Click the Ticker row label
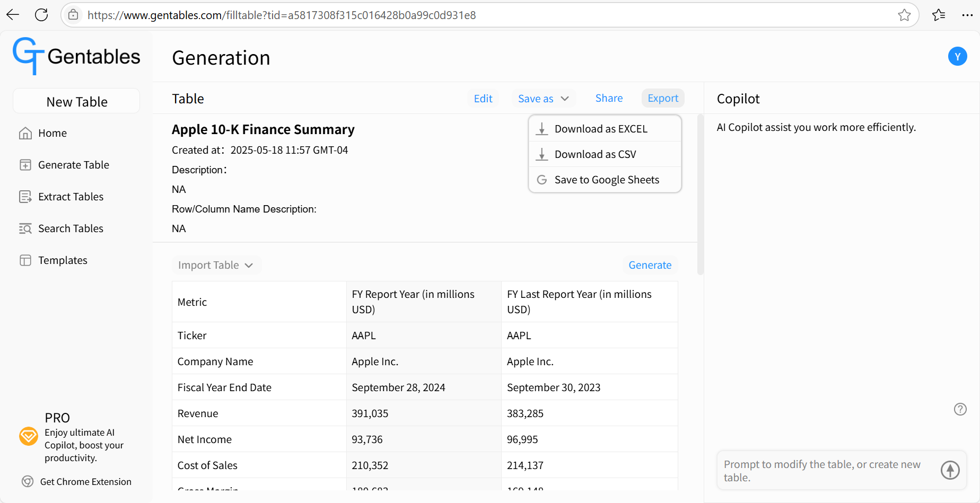 click(192, 336)
